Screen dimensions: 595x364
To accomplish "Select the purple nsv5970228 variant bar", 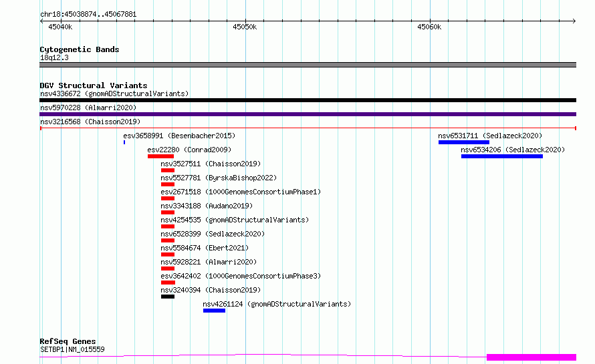I will tap(308, 114).
